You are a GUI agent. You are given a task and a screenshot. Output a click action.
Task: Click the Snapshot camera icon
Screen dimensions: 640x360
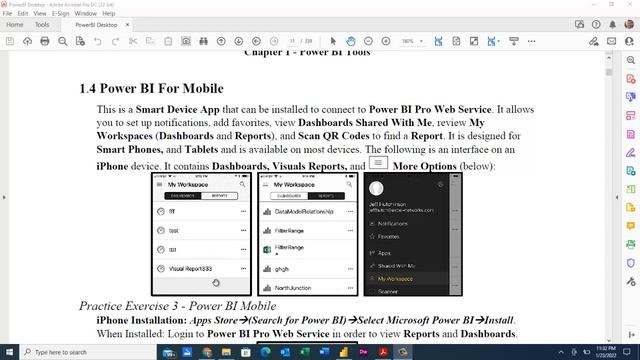tap(186, 41)
